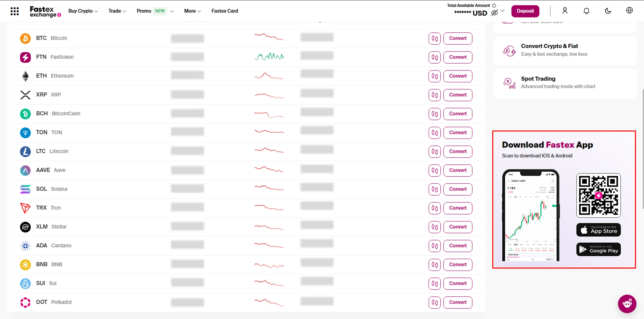Expand the More dropdown menu
Screen dimensions: 644x319
click(x=193, y=11)
